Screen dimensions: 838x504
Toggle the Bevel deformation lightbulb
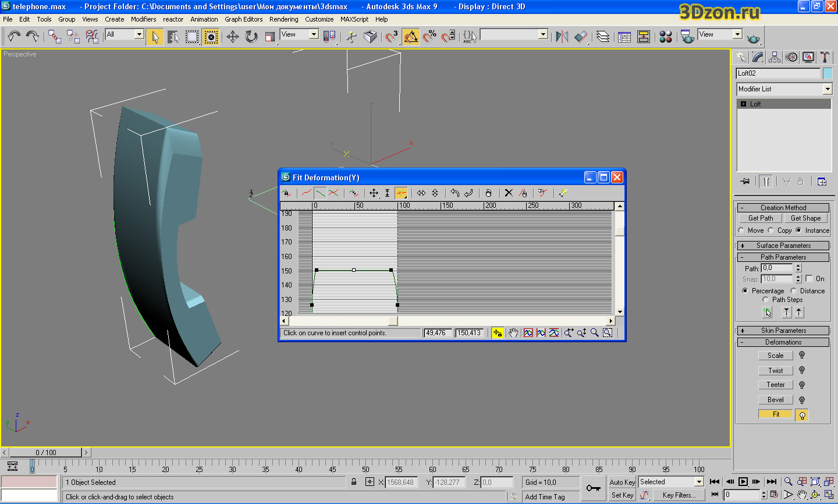pyautogui.click(x=802, y=400)
